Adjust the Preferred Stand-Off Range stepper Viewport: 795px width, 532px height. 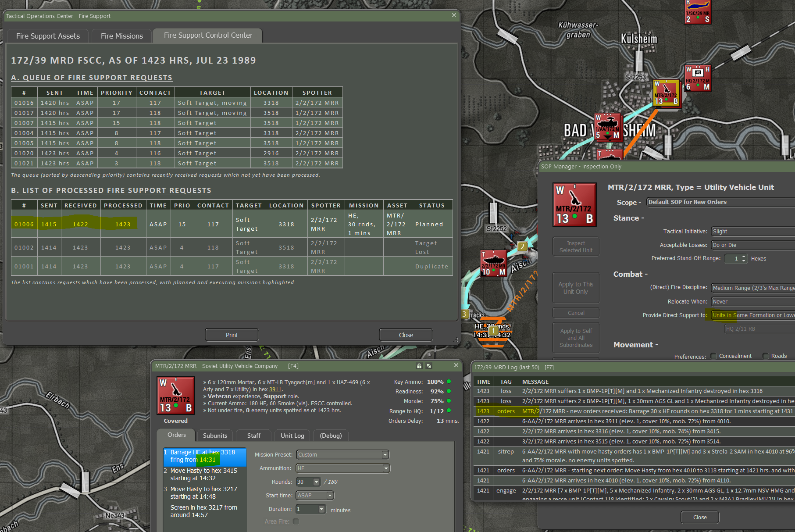[744, 258]
